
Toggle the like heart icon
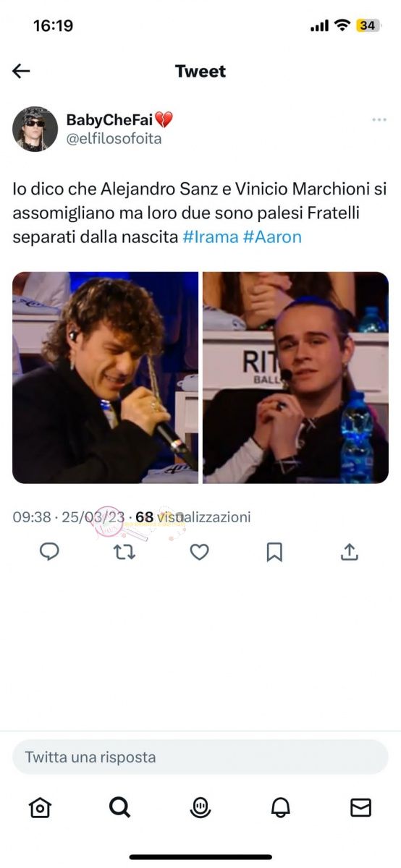click(199, 552)
